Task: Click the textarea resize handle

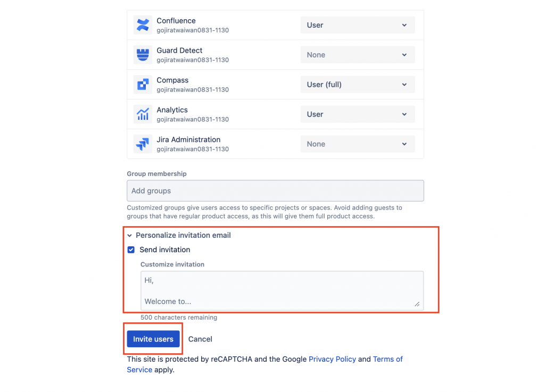Action: pos(417,304)
